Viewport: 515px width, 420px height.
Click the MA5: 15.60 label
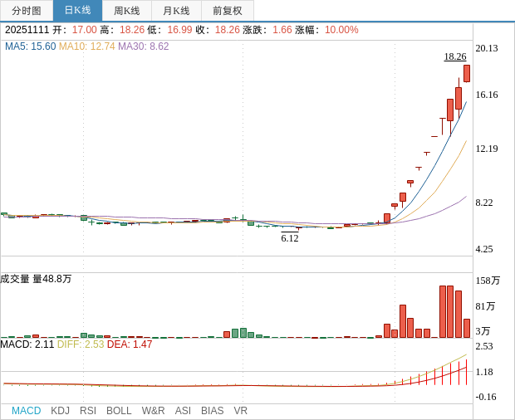pos(31,46)
